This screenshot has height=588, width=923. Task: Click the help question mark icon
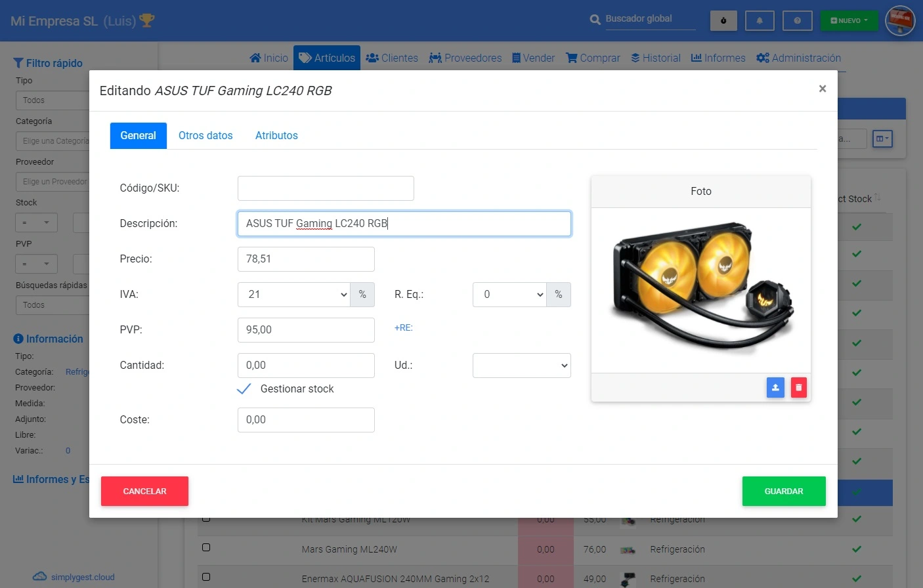(x=797, y=20)
